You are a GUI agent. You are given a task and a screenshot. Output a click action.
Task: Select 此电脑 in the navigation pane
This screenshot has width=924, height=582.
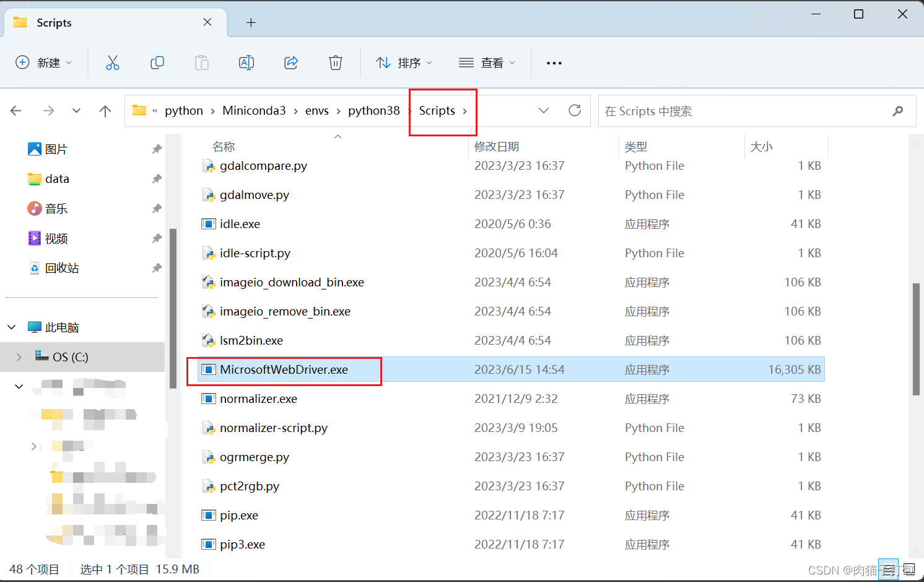pyautogui.click(x=62, y=327)
